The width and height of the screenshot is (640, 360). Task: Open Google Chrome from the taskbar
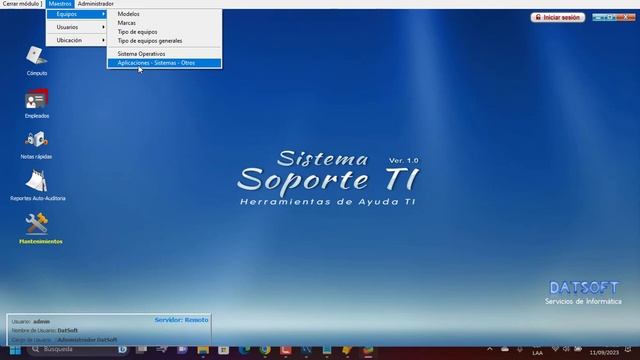click(x=265, y=350)
